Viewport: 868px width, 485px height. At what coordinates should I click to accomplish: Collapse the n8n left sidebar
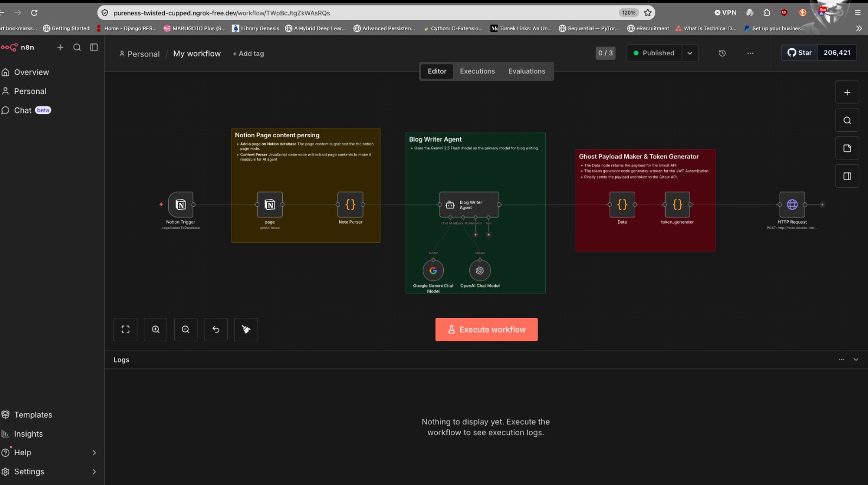point(94,47)
